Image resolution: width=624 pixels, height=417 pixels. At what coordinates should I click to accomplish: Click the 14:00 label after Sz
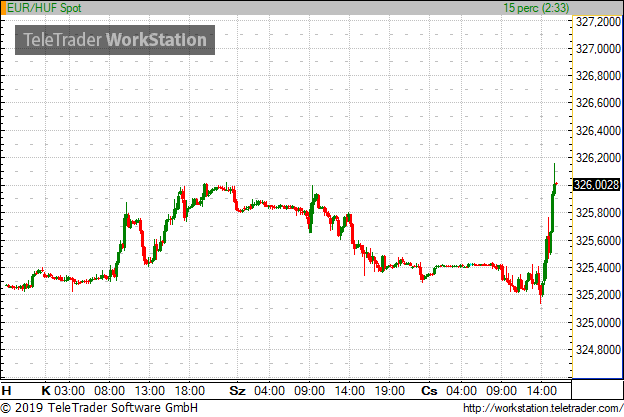pyautogui.click(x=350, y=391)
